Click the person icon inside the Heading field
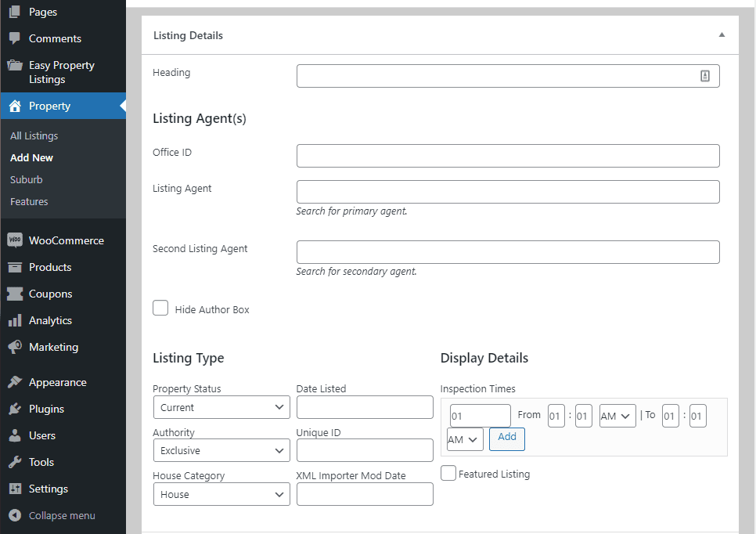Viewport: 756px width, 534px height. point(705,76)
